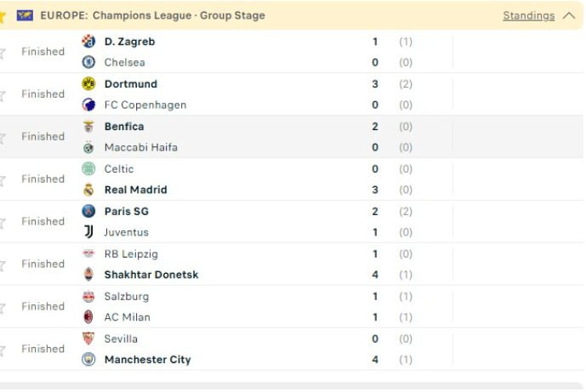Star the Sevilla vs Manchester City match

pos(3,350)
